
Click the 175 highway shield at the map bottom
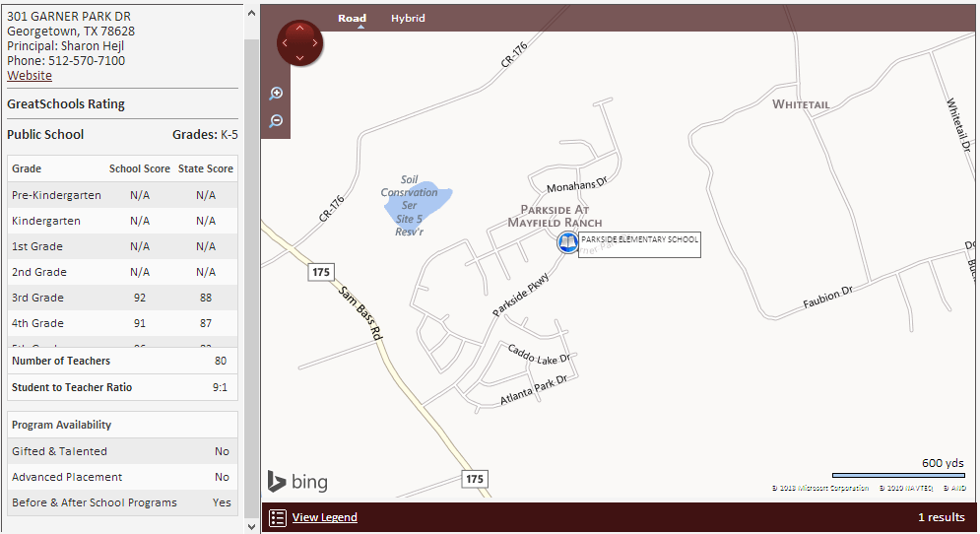pyautogui.click(x=475, y=479)
